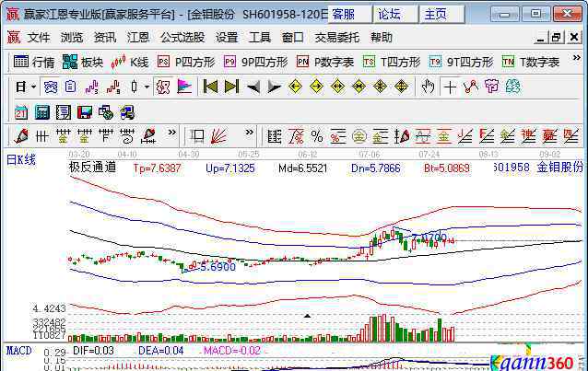
Task: Click yellow diamond horizontal-expand icon
Action: pos(337,87)
